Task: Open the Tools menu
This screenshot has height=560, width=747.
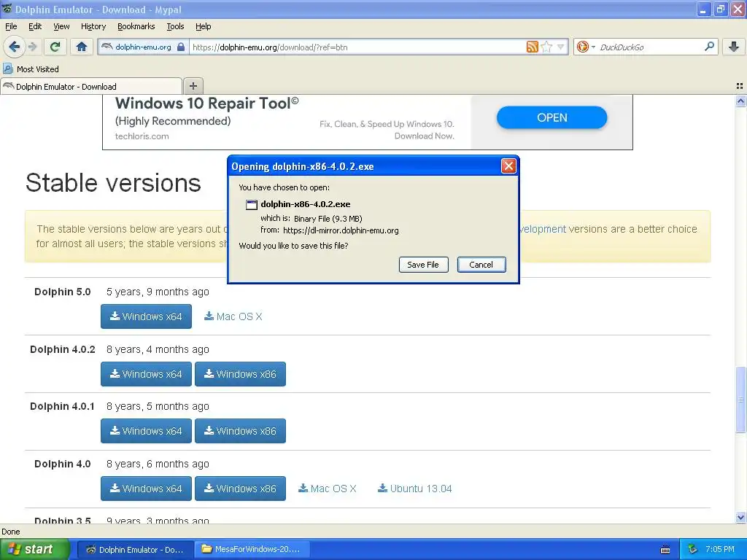Action: 175,26
